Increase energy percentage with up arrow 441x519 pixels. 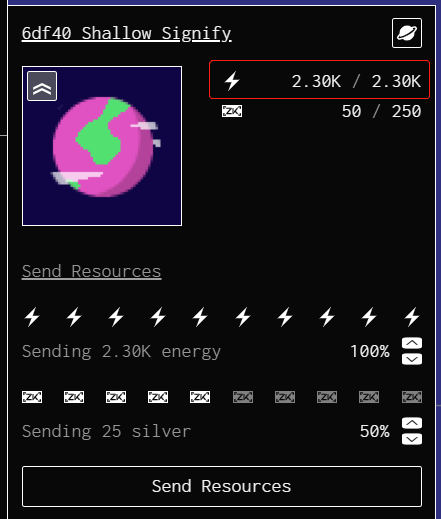(x=412, y=343)
